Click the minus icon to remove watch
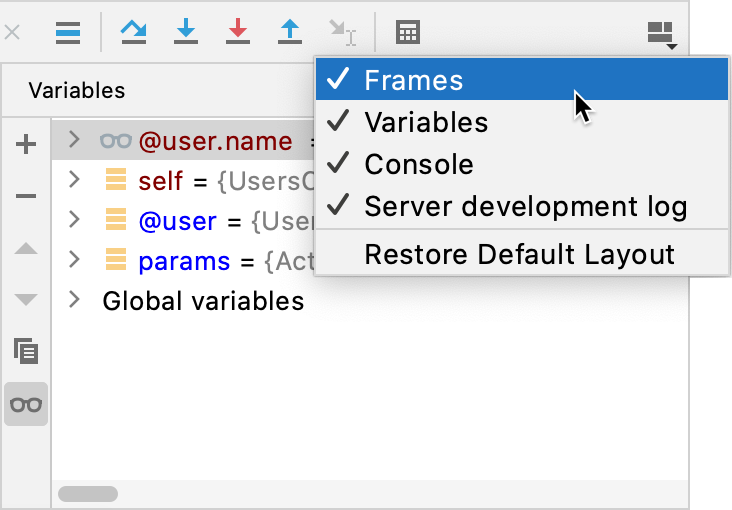Image resolution: width=732 pixels, height=510 pixels. (27, 196)
